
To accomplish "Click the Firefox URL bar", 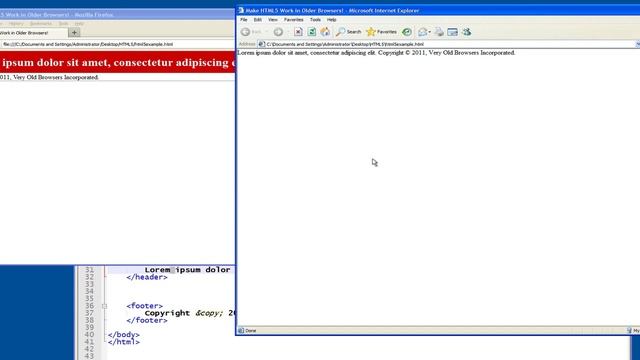I will point(118,44).
